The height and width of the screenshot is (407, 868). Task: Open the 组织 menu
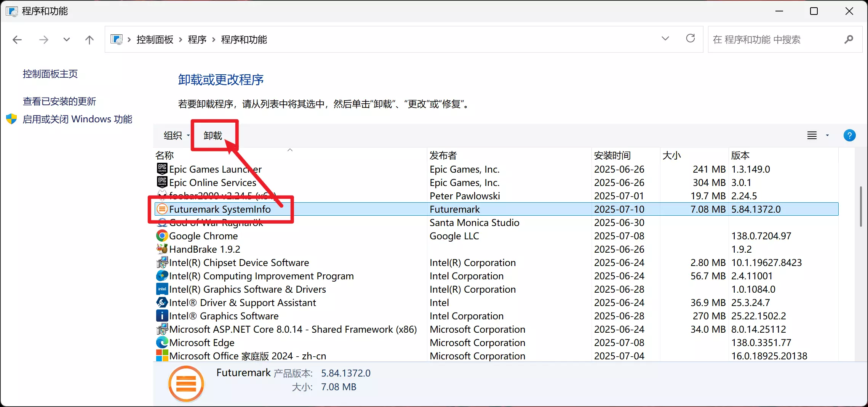coord(176,135)
